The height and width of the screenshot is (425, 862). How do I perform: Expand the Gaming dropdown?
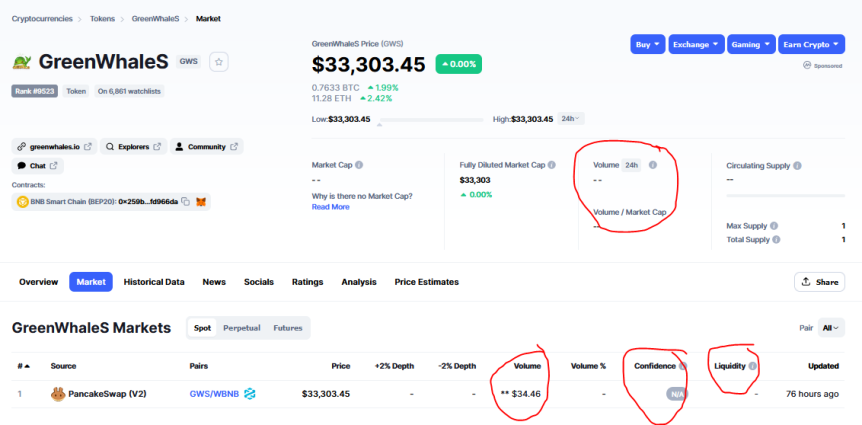click(x=751, y=45)
